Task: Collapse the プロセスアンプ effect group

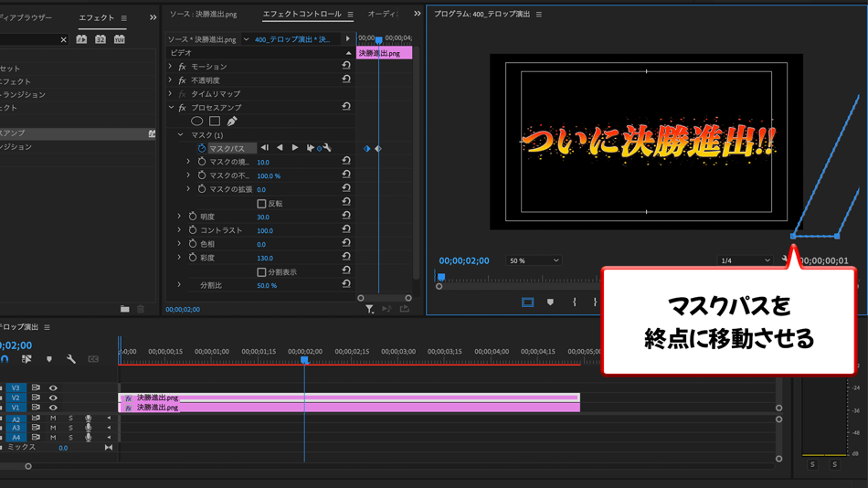Action: click(x=171, y=108)
